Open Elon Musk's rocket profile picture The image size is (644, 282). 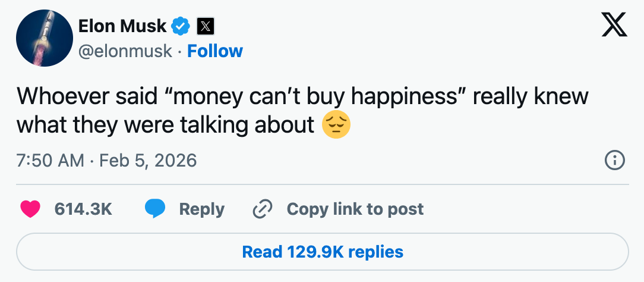44,38
